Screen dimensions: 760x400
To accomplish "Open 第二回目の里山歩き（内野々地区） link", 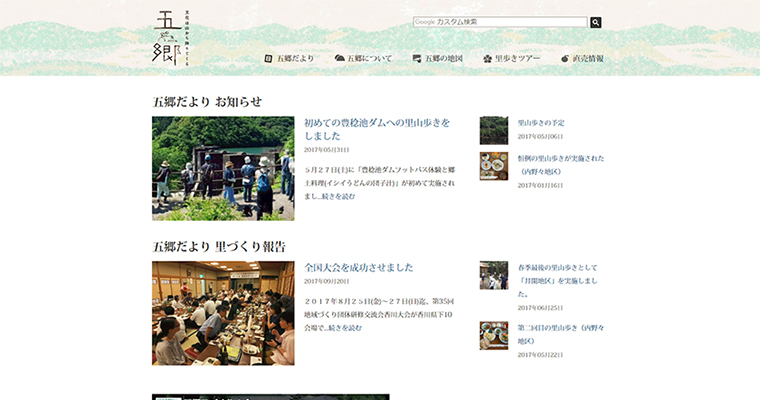I will [561, 334].
